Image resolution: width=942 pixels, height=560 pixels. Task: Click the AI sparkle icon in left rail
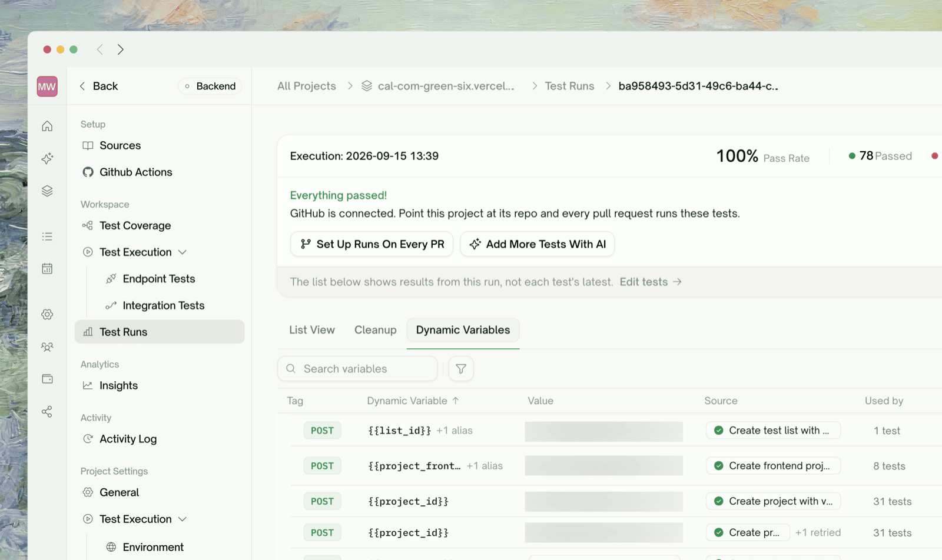pos(47,158)
